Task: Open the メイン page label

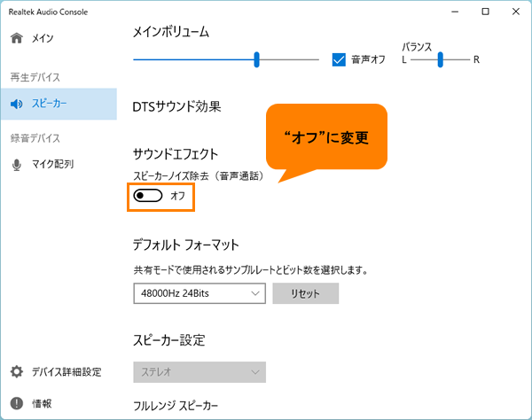Action: [43, 38]
